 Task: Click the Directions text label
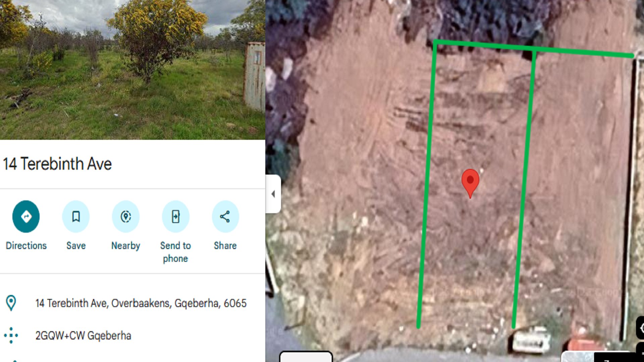tap(26, 246)
